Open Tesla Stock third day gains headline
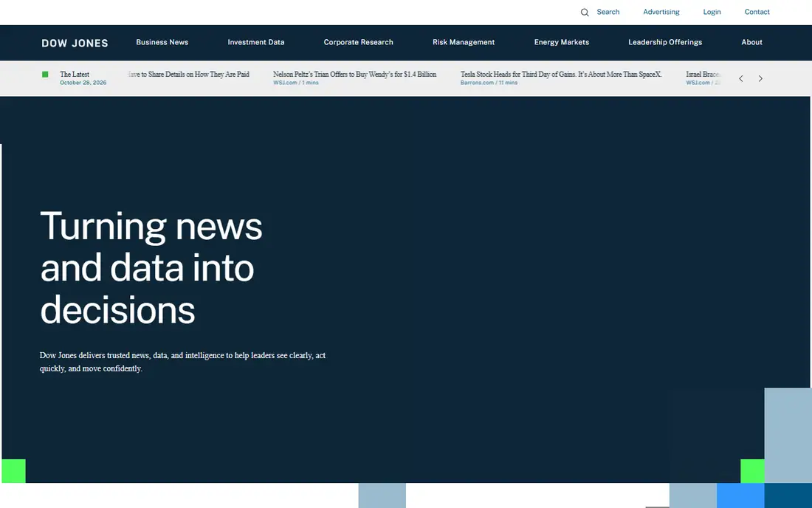812x508 pixels. [x=561, y=75]
